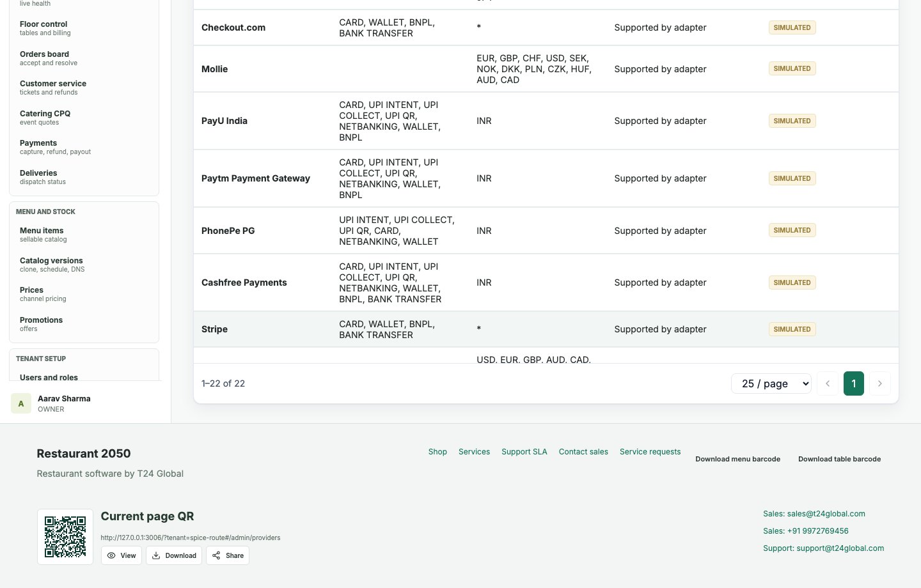Open Service requests footer link
Viewport: 921px width, 588px height.
[650, 452]
